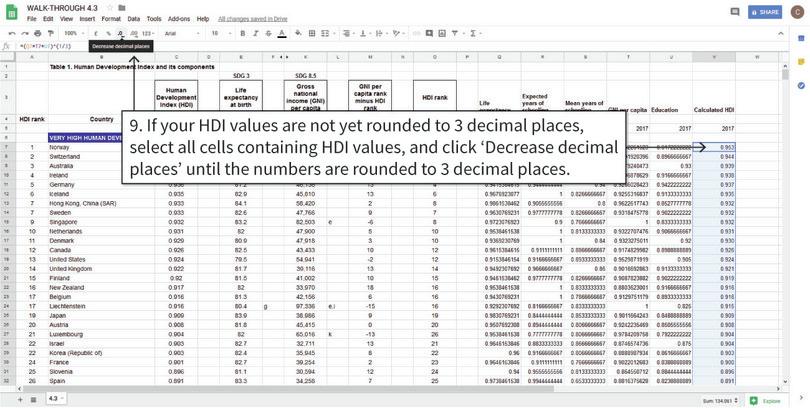
Task: Open the Keep side panel icon
Action: (x=801, y=61)
